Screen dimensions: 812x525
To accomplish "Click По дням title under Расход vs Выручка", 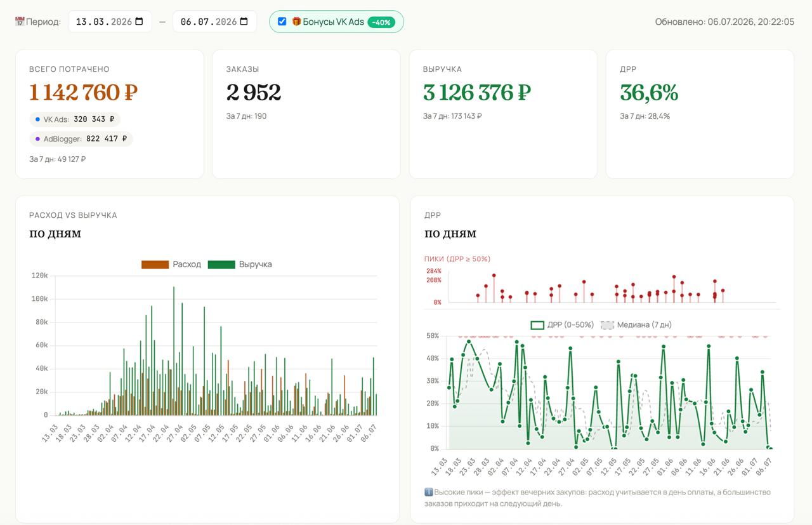I will 55,234.
